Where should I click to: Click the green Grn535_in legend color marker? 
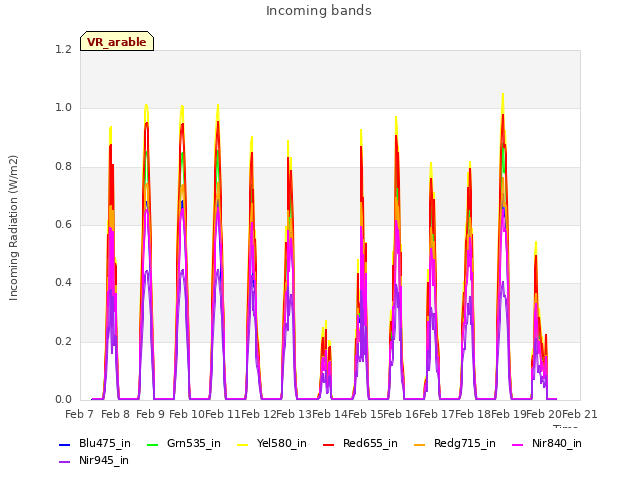pos(152,444)
